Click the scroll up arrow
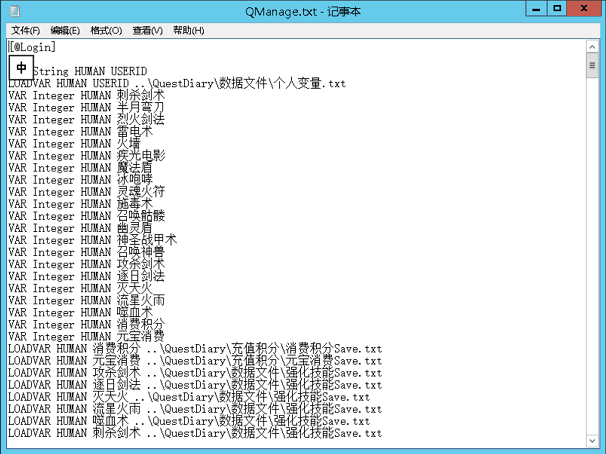This screenshot has width=606, height=454. 592,47
